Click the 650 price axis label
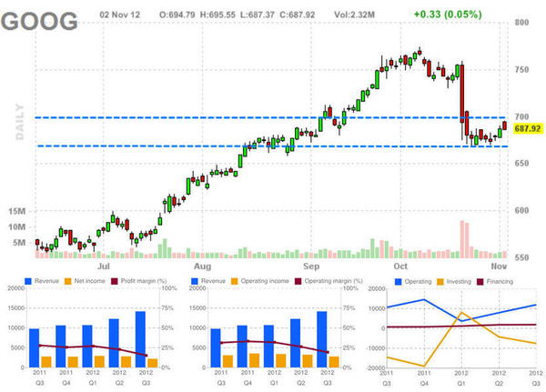This screenshot has width=546, height=392. point(521,164)
